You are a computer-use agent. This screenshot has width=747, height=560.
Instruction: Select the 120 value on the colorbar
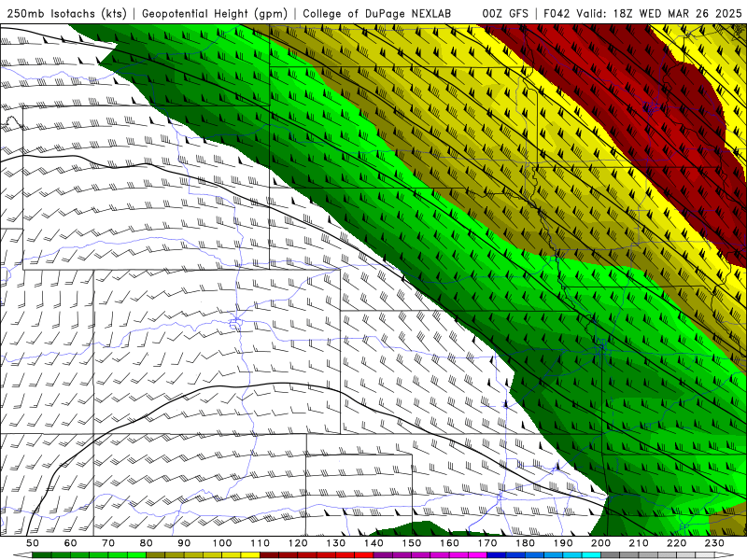[x=298, y=543]
